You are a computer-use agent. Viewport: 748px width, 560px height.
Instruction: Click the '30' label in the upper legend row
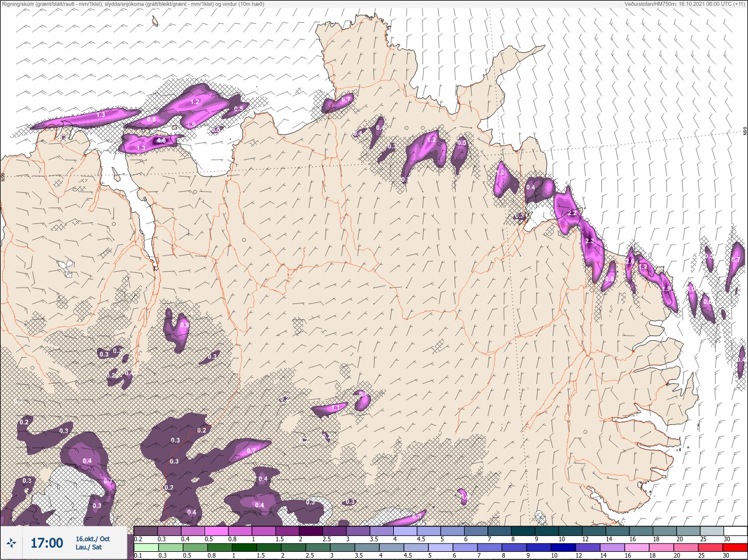tap(727, 539)
